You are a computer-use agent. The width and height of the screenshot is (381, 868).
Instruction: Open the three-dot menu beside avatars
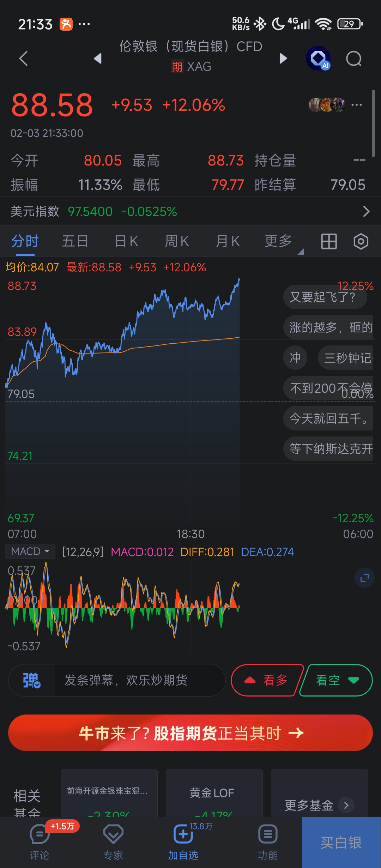click(357, 105)
